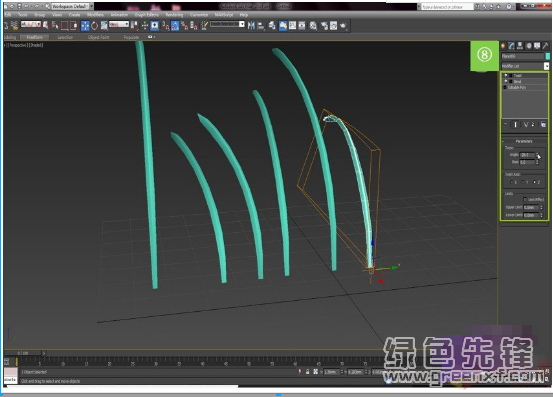Toggle the Angle Snap icon
The image size is (553, 397).
(x=175, y=25)
